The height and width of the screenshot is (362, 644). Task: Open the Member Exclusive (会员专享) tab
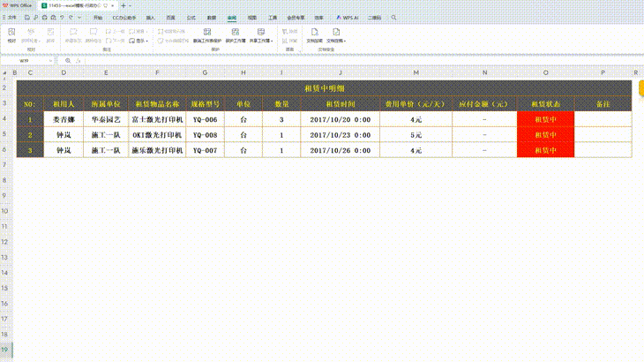point(296,18)
